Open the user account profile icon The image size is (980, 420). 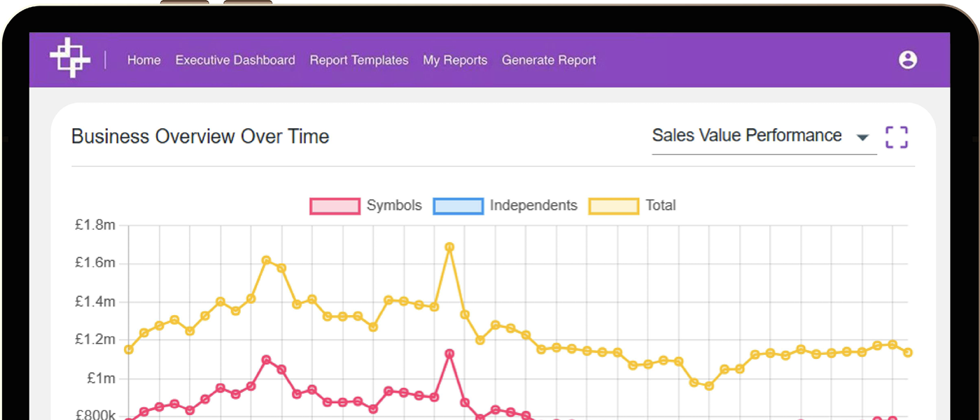[907, 60]
